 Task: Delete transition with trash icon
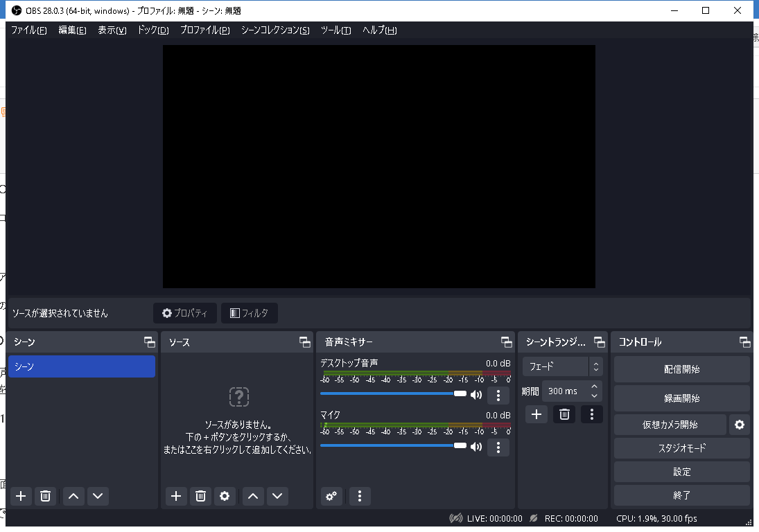564,414
